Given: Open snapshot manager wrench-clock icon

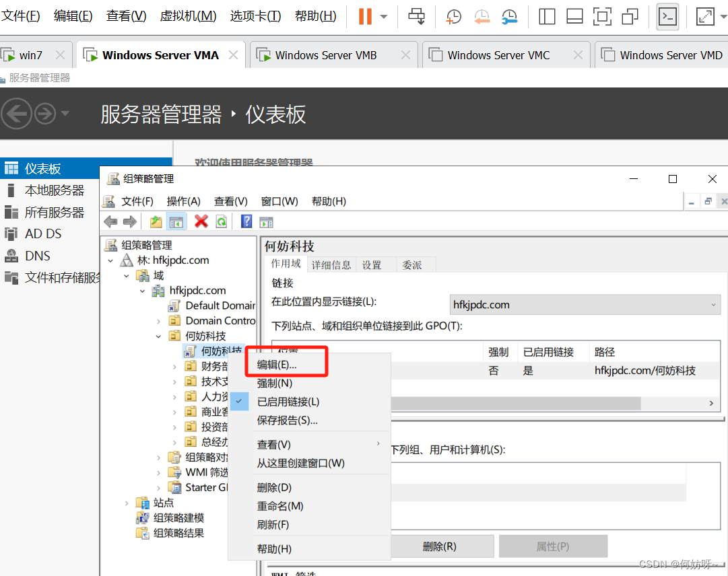Looking at the screenshot, I should point(510,17).
